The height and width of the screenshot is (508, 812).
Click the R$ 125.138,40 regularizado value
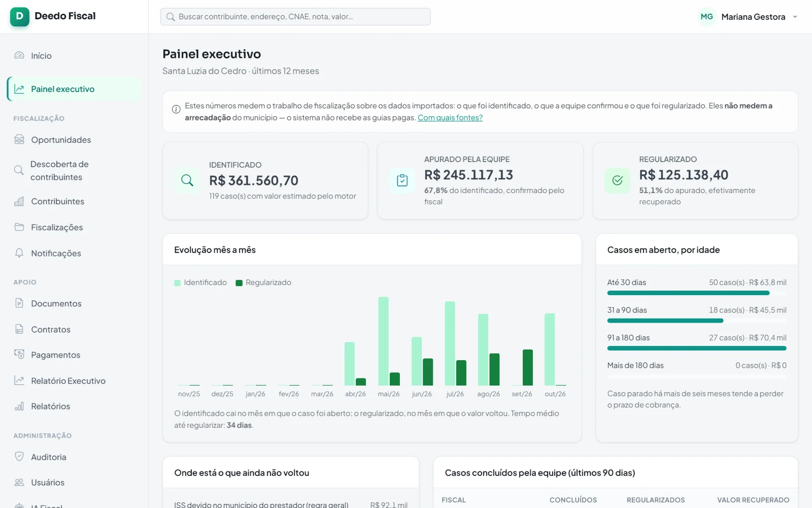pyautogui.click(x=684, y=175)
